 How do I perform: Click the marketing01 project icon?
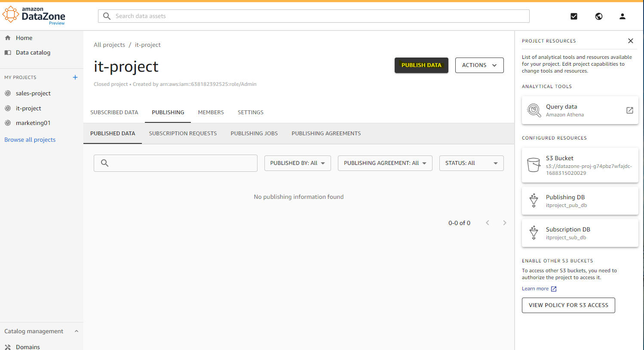click(x=8, y=123)
